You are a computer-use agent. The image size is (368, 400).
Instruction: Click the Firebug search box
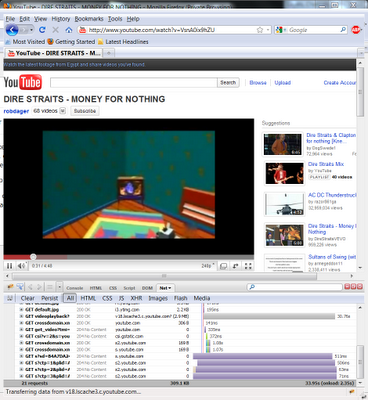click(x=295, y=287)
